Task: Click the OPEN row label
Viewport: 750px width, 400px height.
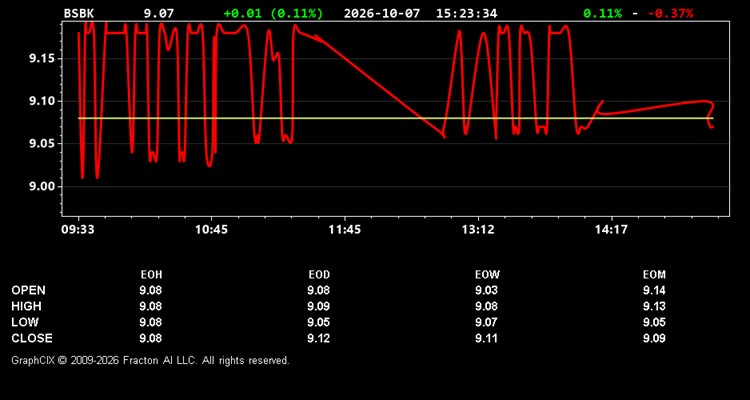Action: 29,290
